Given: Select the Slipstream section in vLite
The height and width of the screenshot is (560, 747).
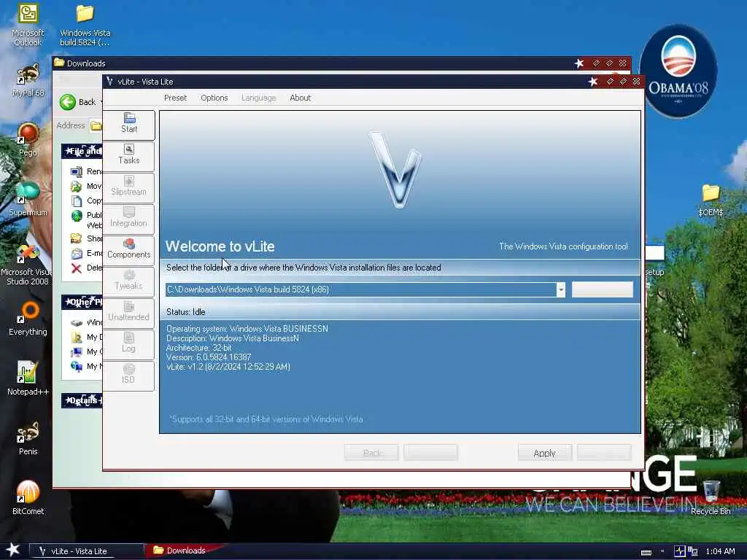Looking at the screenshot, I should tap(128, 187).
